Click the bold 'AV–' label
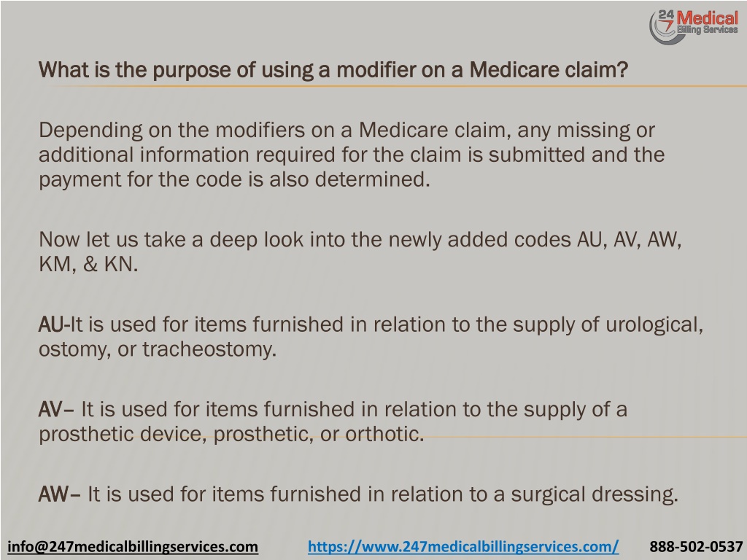Image resolution: width=747 pixels, height=560 pixels. tap(56, 410)
